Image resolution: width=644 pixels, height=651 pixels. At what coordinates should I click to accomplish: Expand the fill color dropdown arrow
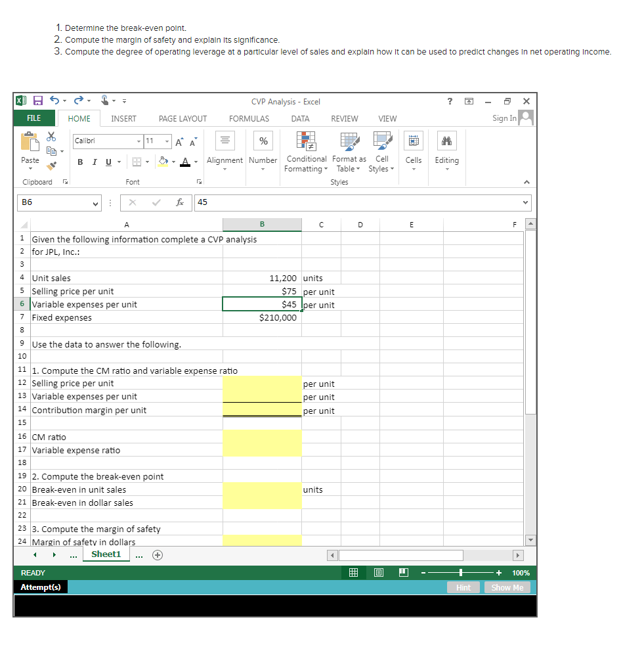(173, 161)
